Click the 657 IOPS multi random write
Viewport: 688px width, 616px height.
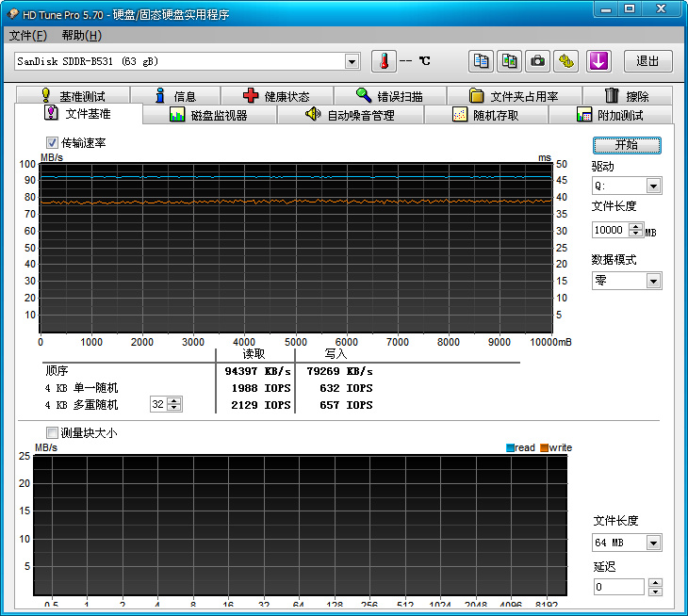coord(346,405)
